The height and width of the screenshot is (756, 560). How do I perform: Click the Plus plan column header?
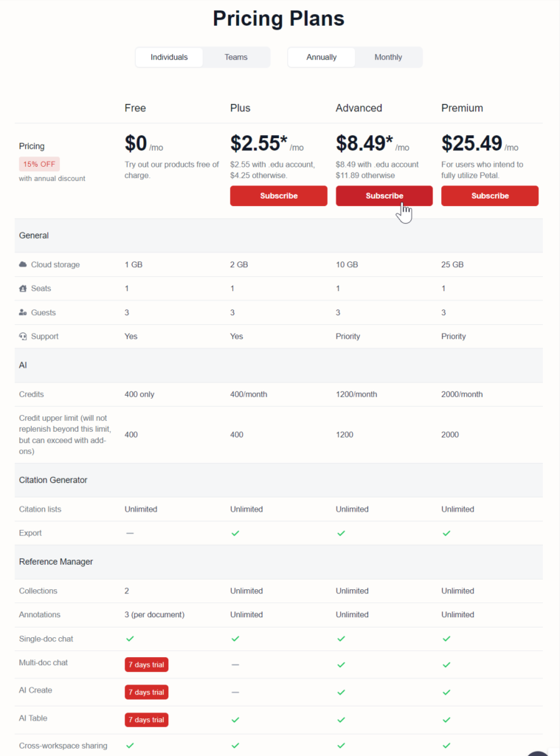(240, 108)
